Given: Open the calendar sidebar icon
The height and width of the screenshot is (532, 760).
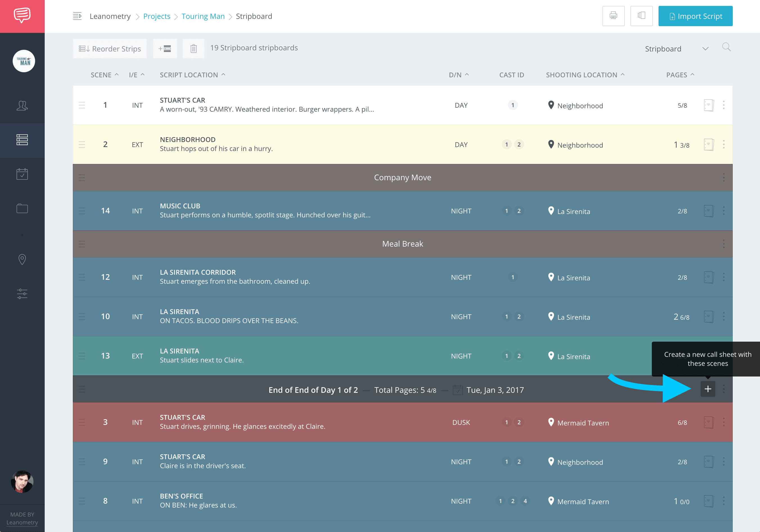Looking at the screenshot, I should (22, 174).
